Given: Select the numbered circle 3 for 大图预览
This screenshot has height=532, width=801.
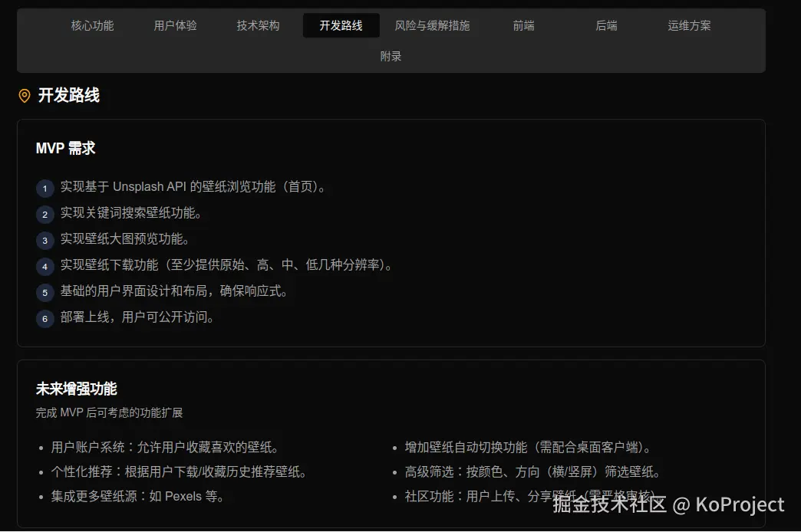Looking at the screenshot, I should [44, 240].
